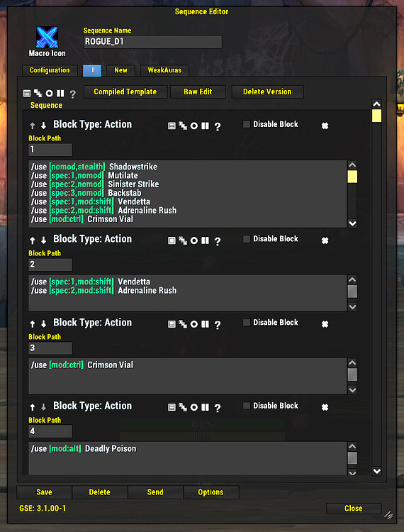Open the WeakAuras tab
Screen dimensions: 404x532
coord(164,70)
